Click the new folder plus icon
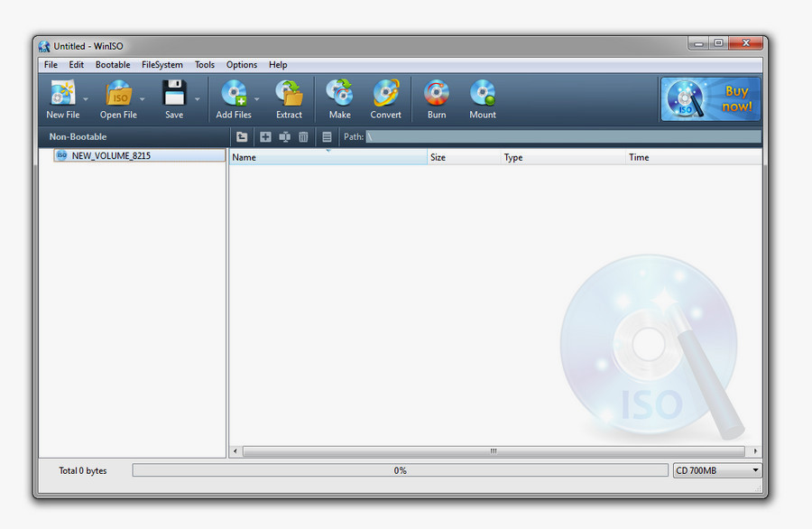This screenshot has height=529, width=812. [265, 137]
